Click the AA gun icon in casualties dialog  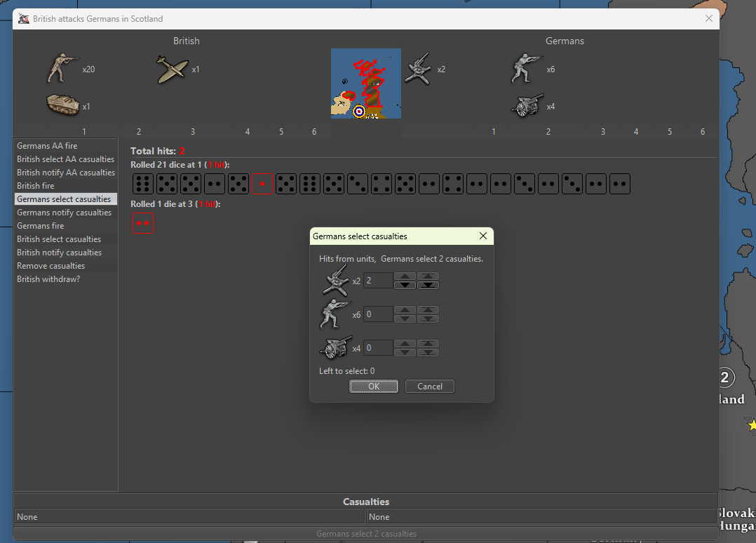tap(335, 281)
